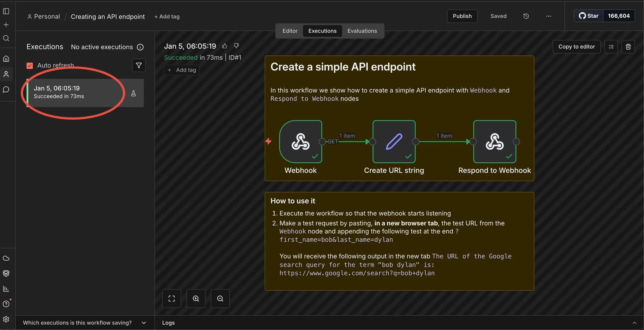Click the thumbs up icon for execution
This screenshot has height=330, width=644.
coord(225,46)
